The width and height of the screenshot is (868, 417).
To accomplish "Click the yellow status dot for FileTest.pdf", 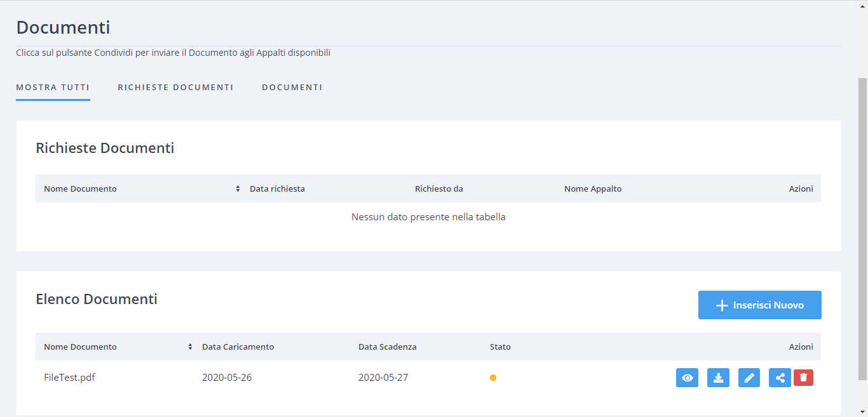I will [493, 378].
